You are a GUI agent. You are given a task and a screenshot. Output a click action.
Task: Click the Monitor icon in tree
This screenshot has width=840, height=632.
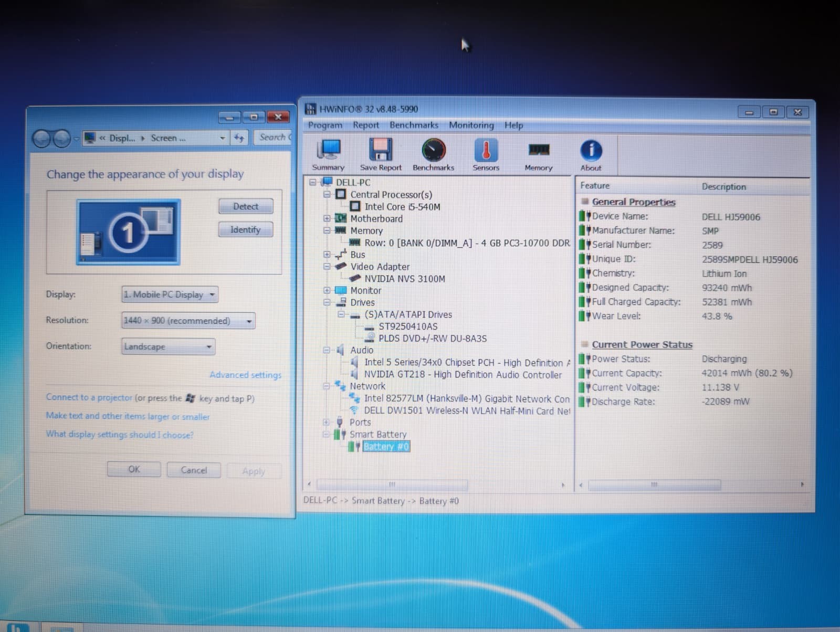click(x=341, y=290)
